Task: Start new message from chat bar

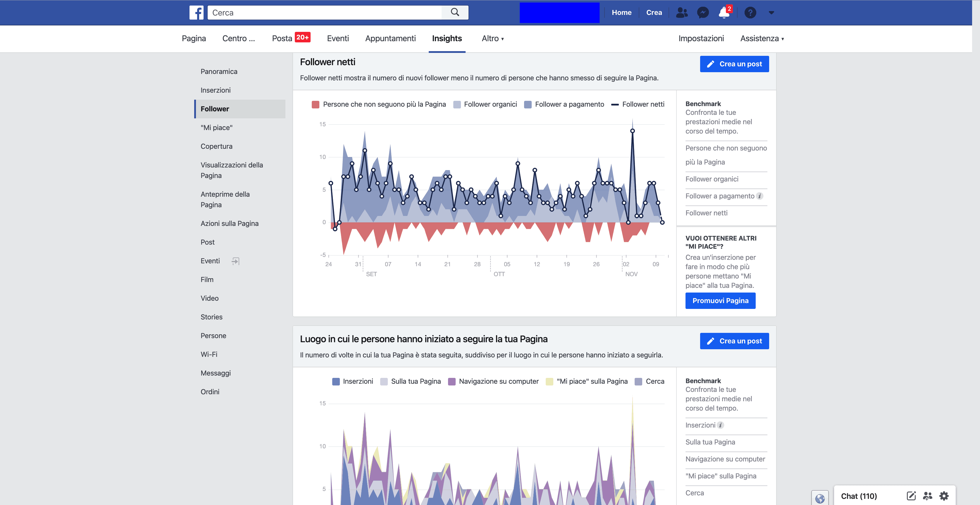Action: (911, 496)
